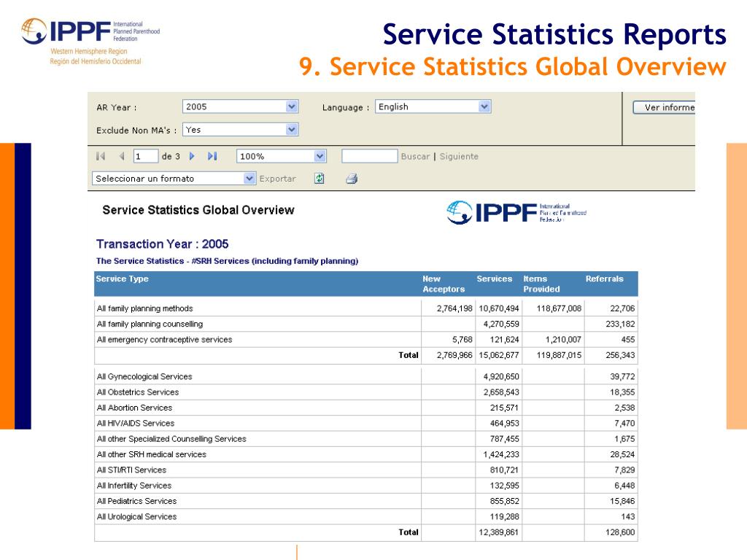Select All other SRH medical services label
This screenshot has height=560, width=747.
(x=152, y=454)
